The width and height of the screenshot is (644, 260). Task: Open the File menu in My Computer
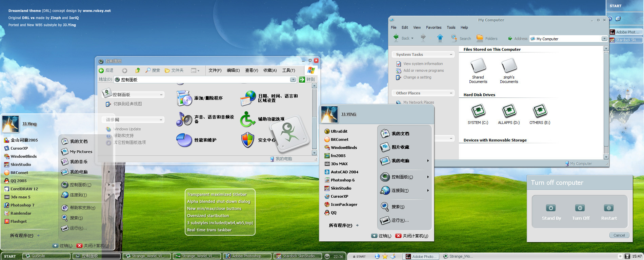pos(394,27)
